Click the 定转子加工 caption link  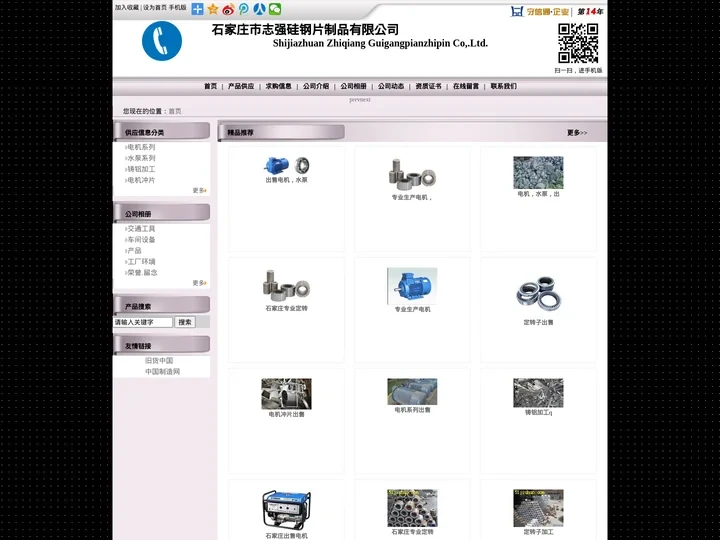point(539,532)
